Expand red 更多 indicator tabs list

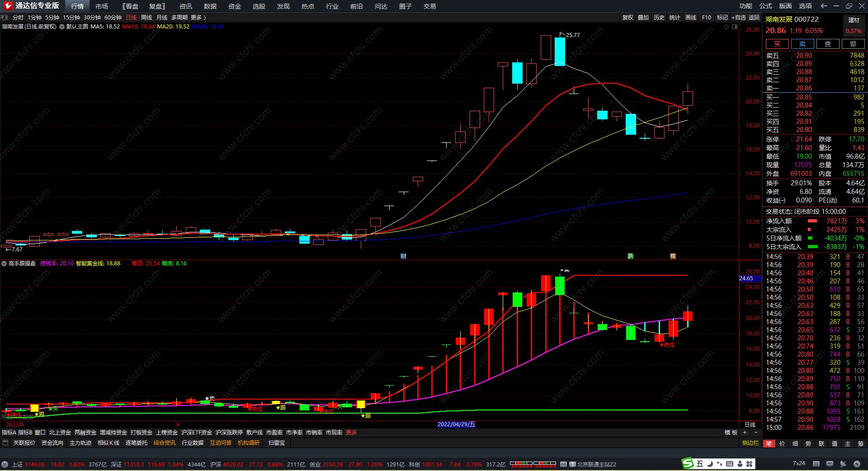pyautogui.click(x=351, y=433)
